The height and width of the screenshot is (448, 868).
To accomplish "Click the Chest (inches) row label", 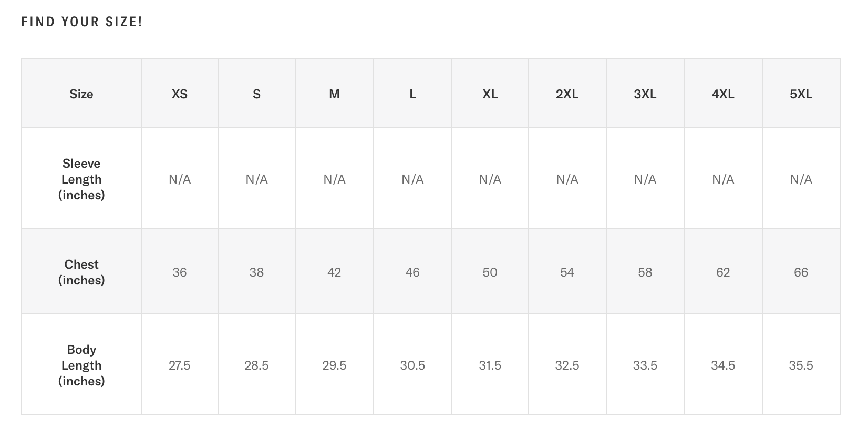I will click(x=81, y=272).
